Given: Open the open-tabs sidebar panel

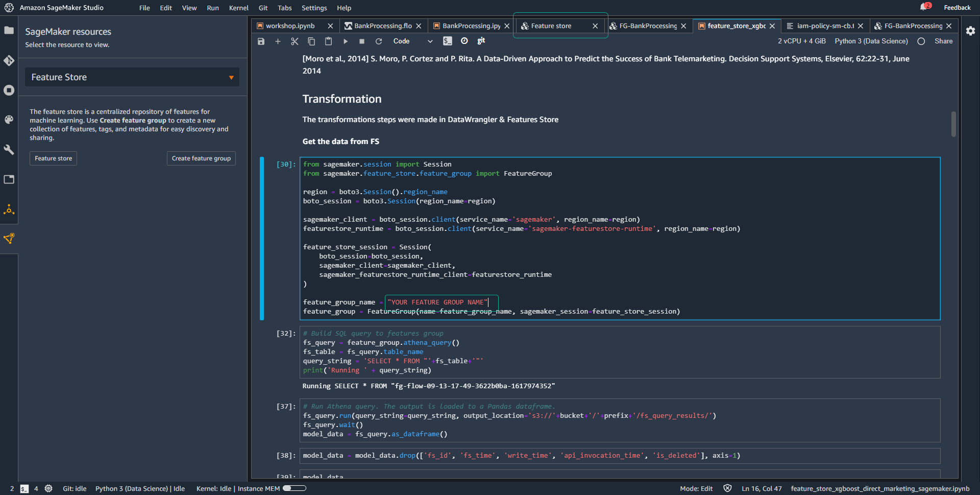Looking at the screenshot, I should tap(9, 179).
